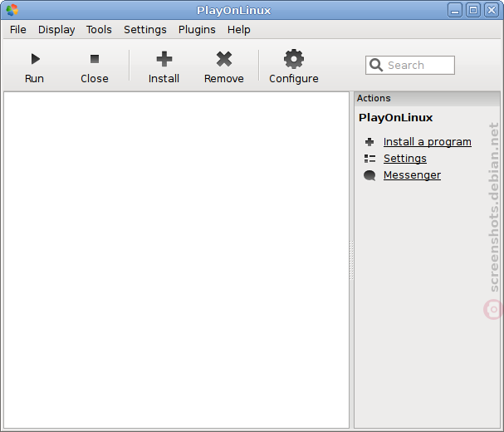
Task: Close the PlayOnLinux window
Action: (x=492, y=10)
